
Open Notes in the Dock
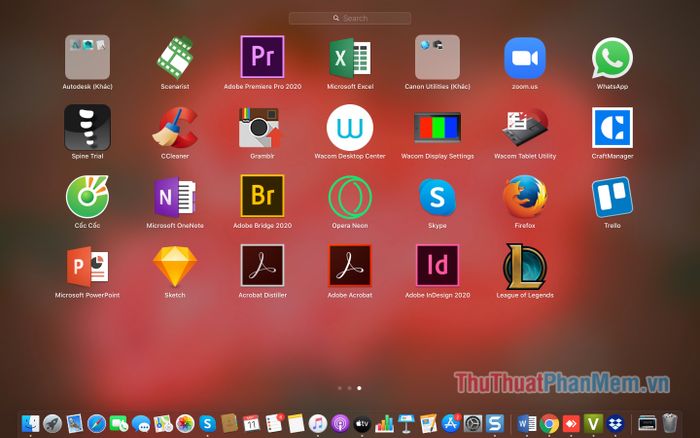point(296,423)
